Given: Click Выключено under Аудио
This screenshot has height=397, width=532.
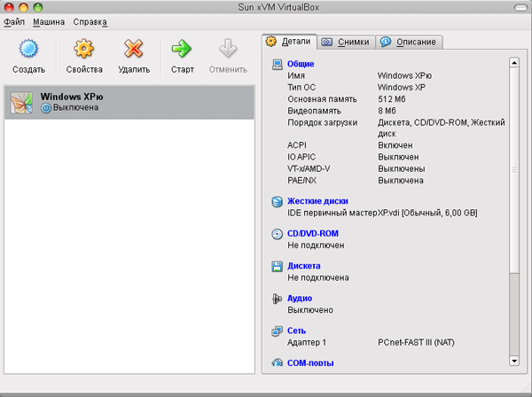Looking at the screenshot, I should pos(310,310).
